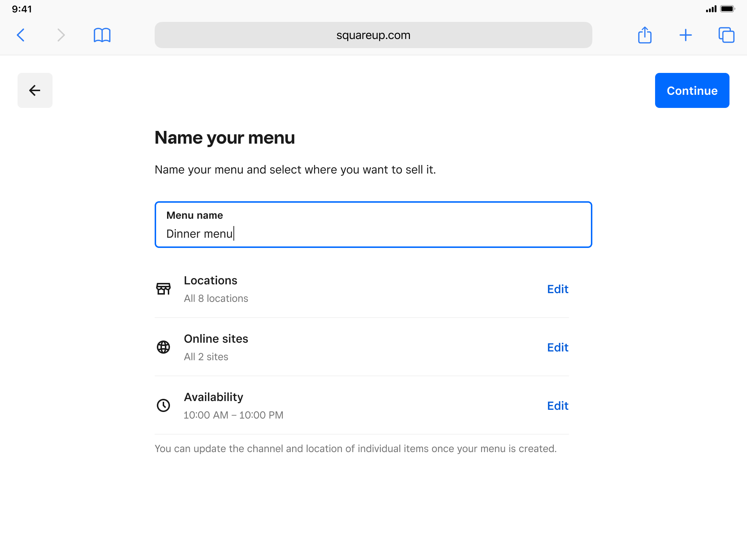Click the Online sites row title
Screen dimensions: 747x560
coord(216,339)
